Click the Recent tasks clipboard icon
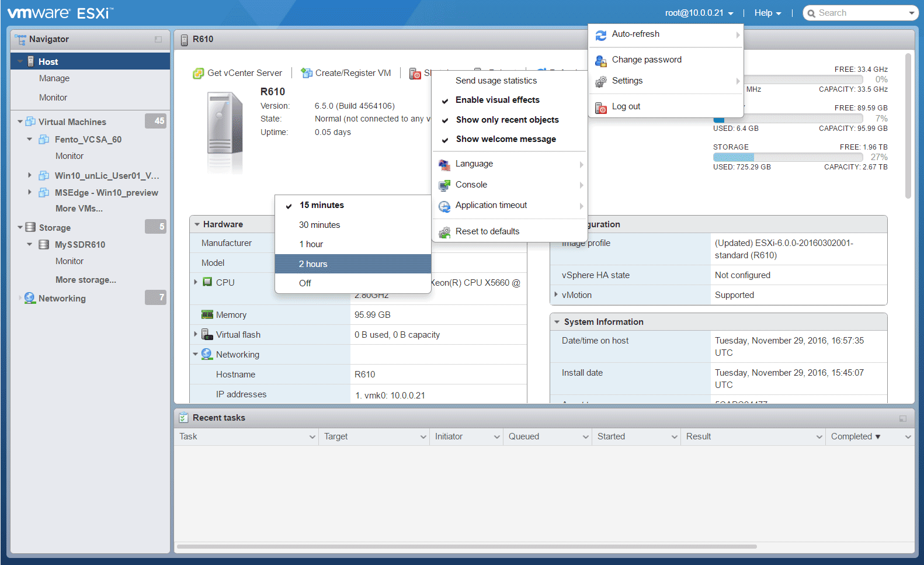The image size is (924, 565). click(x=183, y=417)
